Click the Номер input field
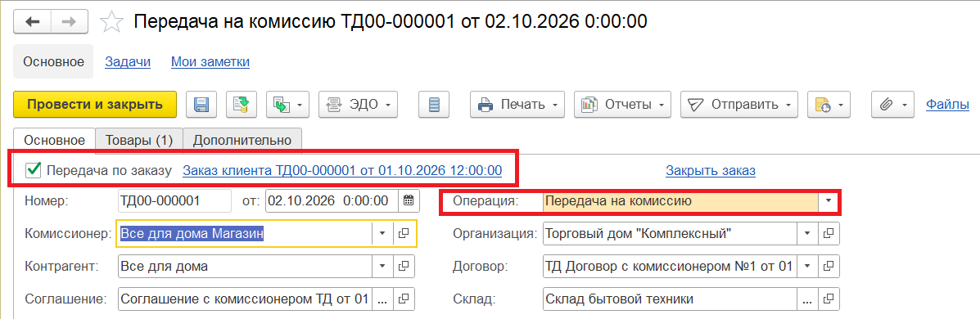The image size is (980, 319). 174,201
